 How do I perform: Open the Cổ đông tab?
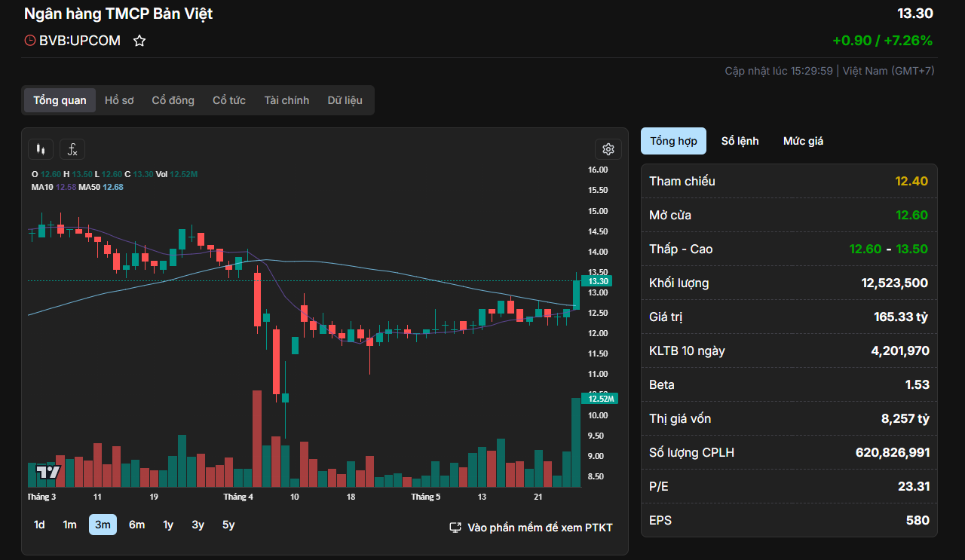click(x=173, y=100)
